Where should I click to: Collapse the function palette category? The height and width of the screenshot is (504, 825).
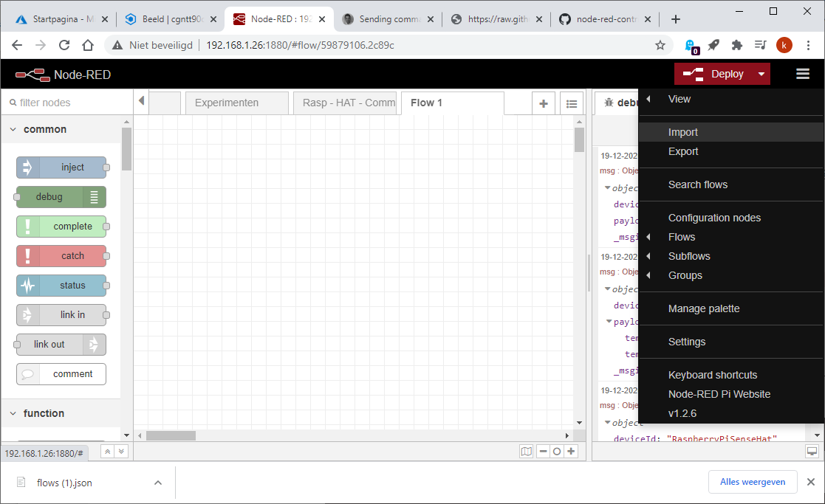pos(61,413)
